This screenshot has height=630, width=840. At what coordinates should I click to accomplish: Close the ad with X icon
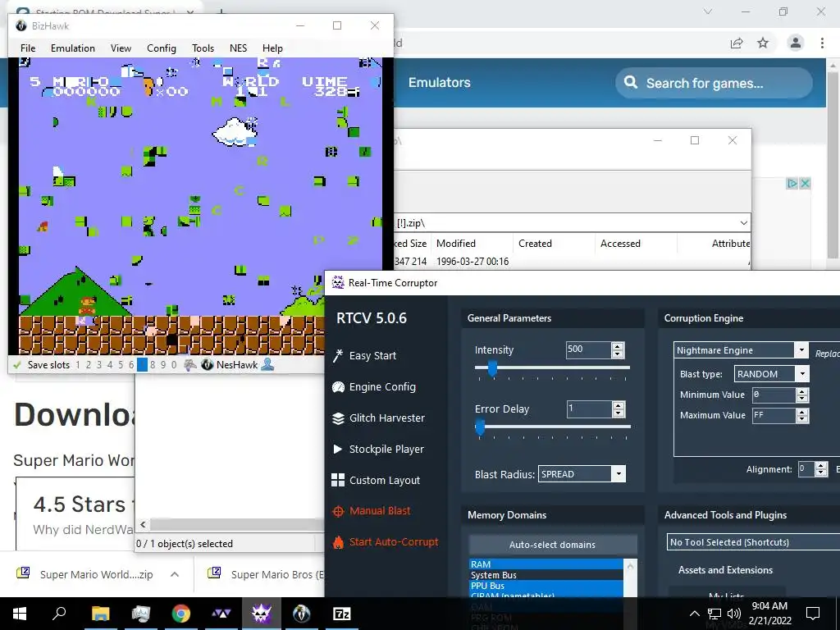(x=805, y=184)
